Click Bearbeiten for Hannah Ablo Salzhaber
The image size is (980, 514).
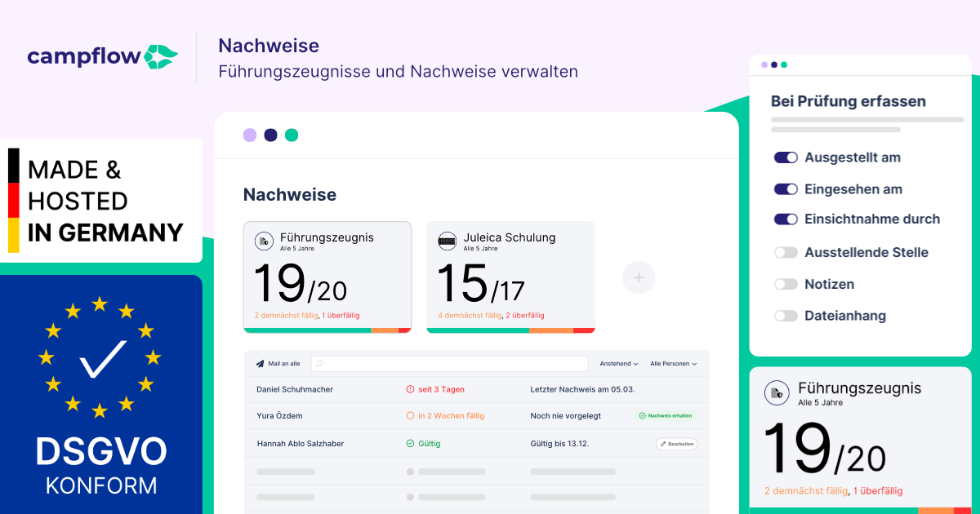(x=676, y=444)
